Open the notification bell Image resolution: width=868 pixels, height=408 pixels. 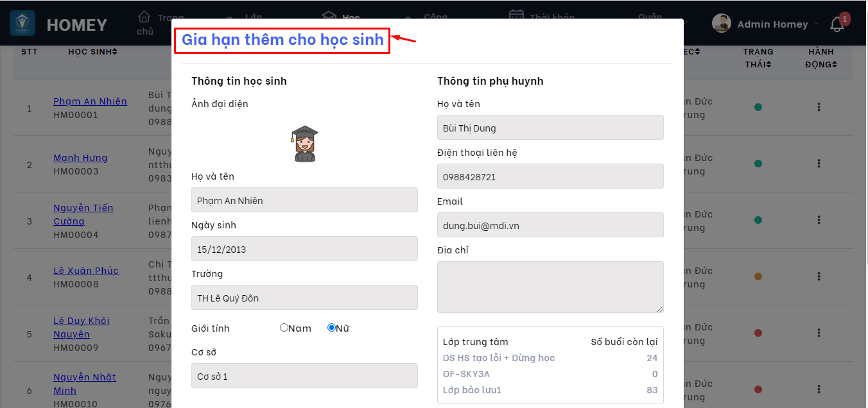pyautogui.click(x=837, y=24)
